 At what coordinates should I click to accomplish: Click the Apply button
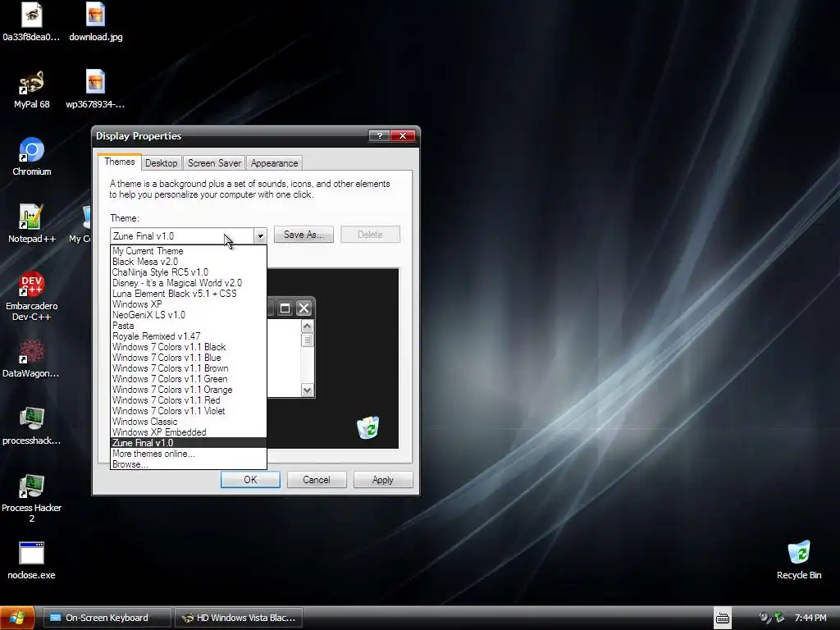[383, 479]
